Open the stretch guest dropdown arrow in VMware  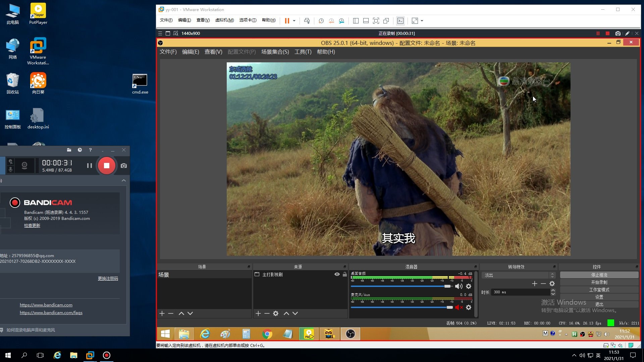point(422,21)
